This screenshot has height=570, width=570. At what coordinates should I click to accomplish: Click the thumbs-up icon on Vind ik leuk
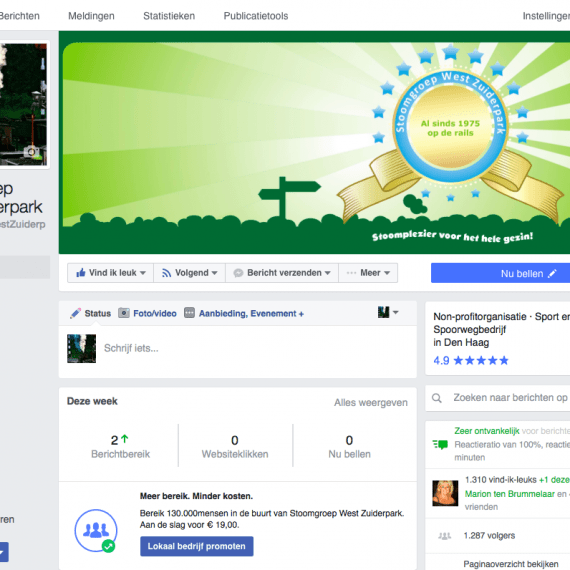click(x=81, y=273)
